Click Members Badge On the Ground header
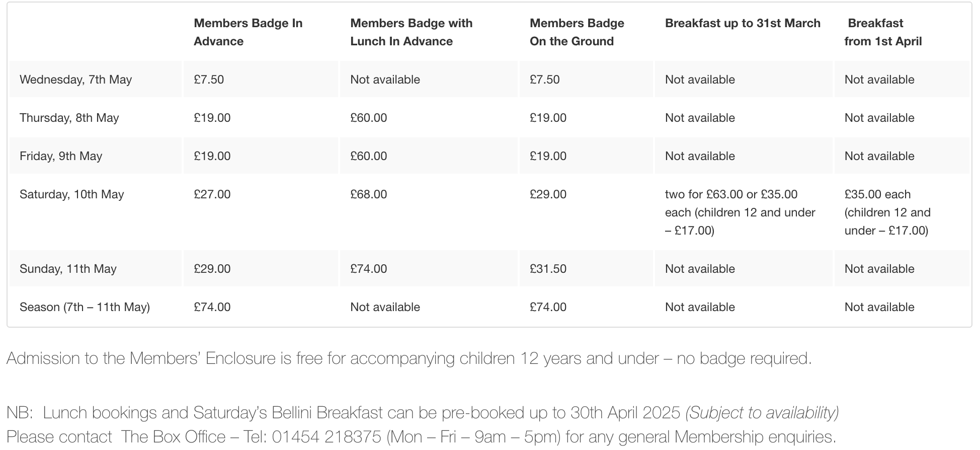 click(577, 32)
